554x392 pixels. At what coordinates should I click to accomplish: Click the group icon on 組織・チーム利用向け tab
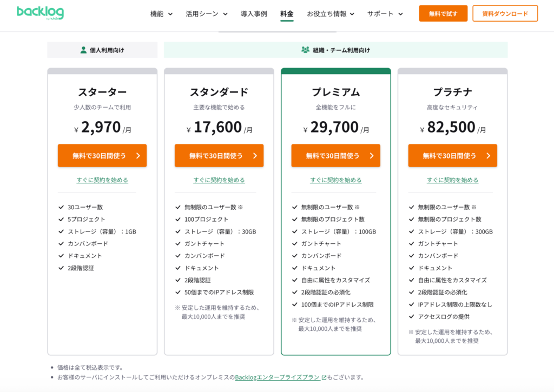tap(306, 50)
